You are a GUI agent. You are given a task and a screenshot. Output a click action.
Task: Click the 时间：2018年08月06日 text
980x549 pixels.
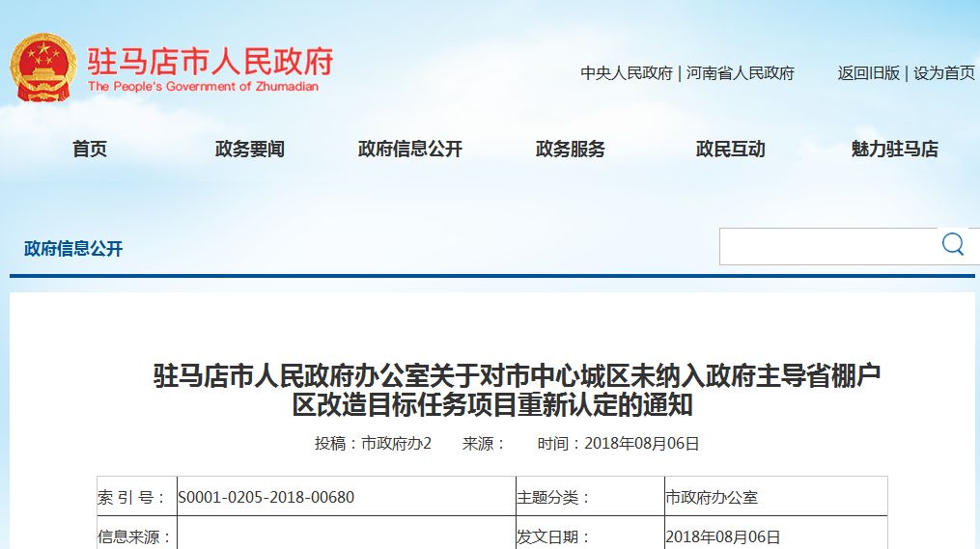[x=618, y=444]
